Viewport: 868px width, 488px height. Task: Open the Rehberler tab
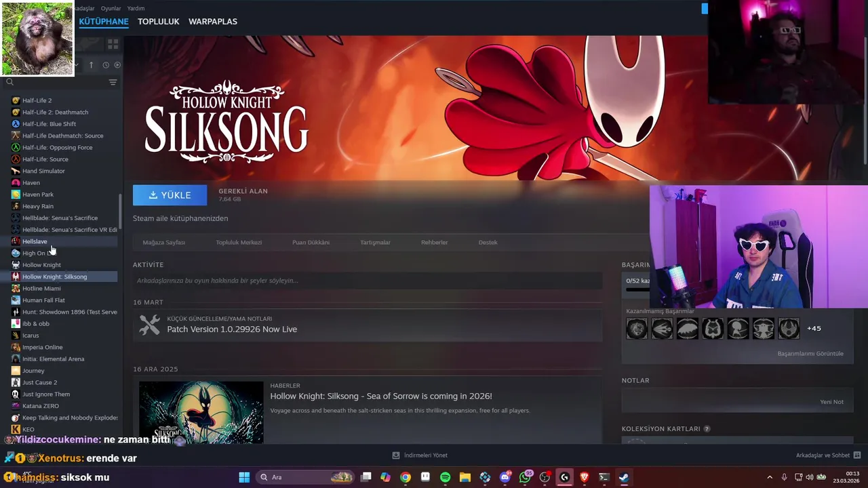434,242
